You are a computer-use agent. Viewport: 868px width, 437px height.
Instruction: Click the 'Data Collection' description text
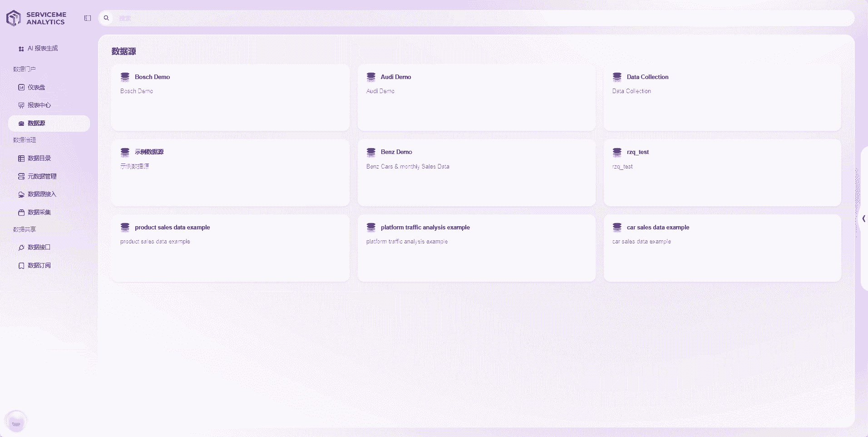pos(631,91)
